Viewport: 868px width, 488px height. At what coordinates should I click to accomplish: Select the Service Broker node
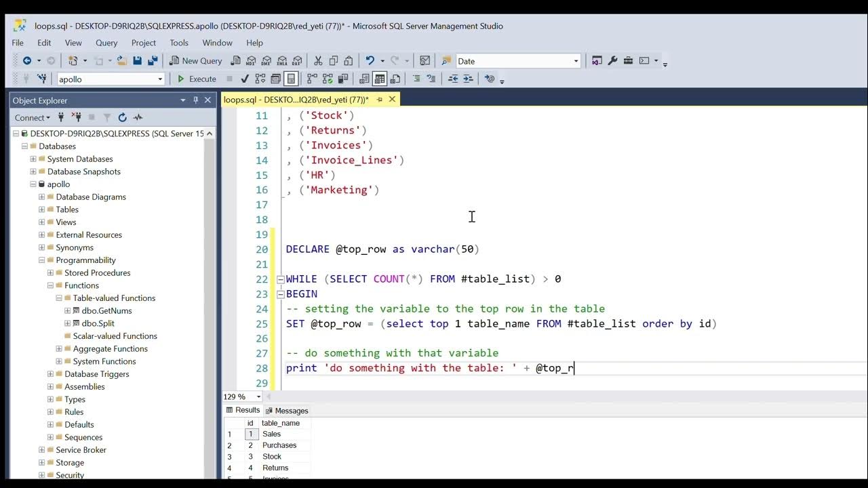tap(81, 450)
